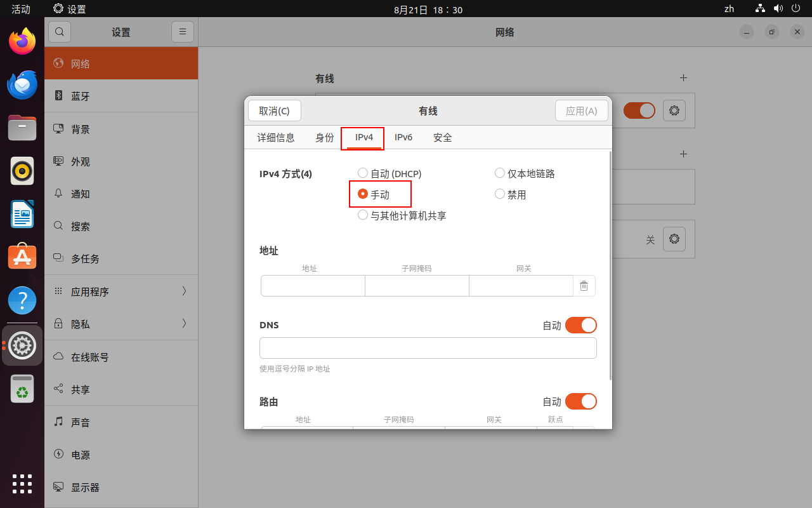Expand the 应用程序 sidebar entry
Image resolution: width=812 pixels, height=508 pixels.
(121, 291)
